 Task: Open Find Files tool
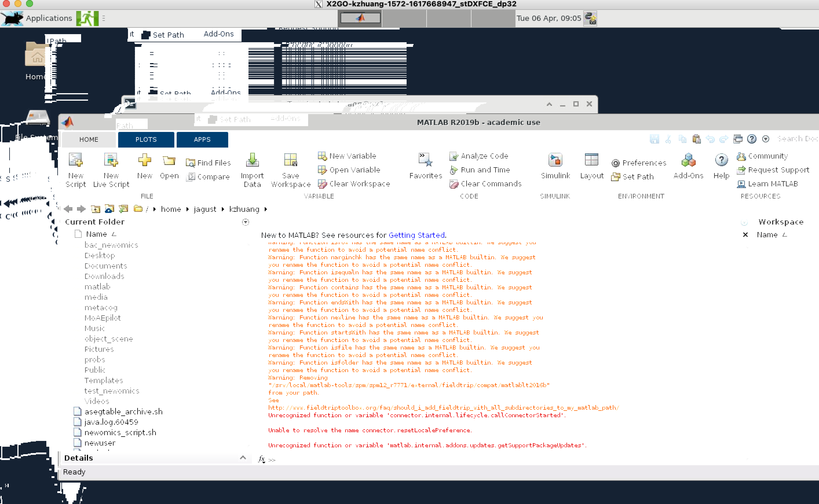tap(209, 163)
